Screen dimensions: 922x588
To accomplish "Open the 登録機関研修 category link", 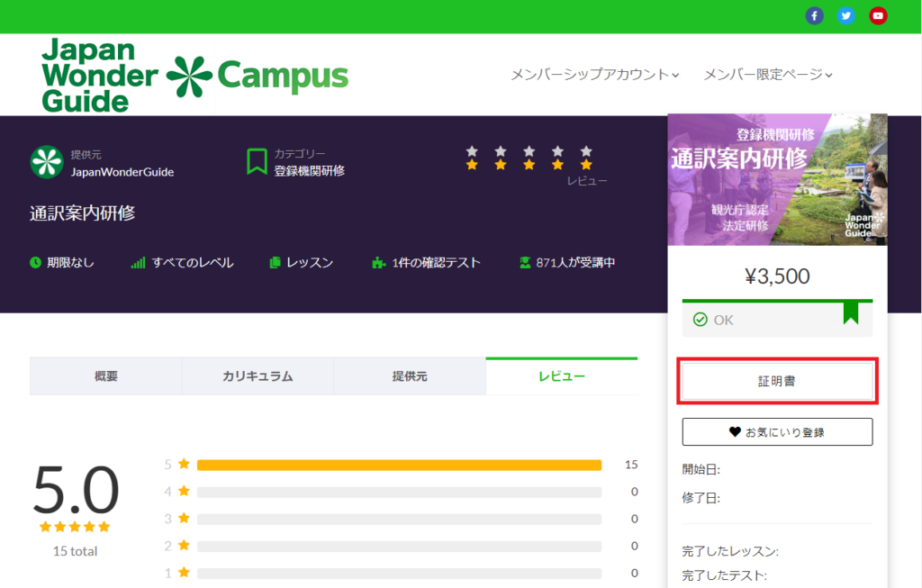I will (309, 171).
